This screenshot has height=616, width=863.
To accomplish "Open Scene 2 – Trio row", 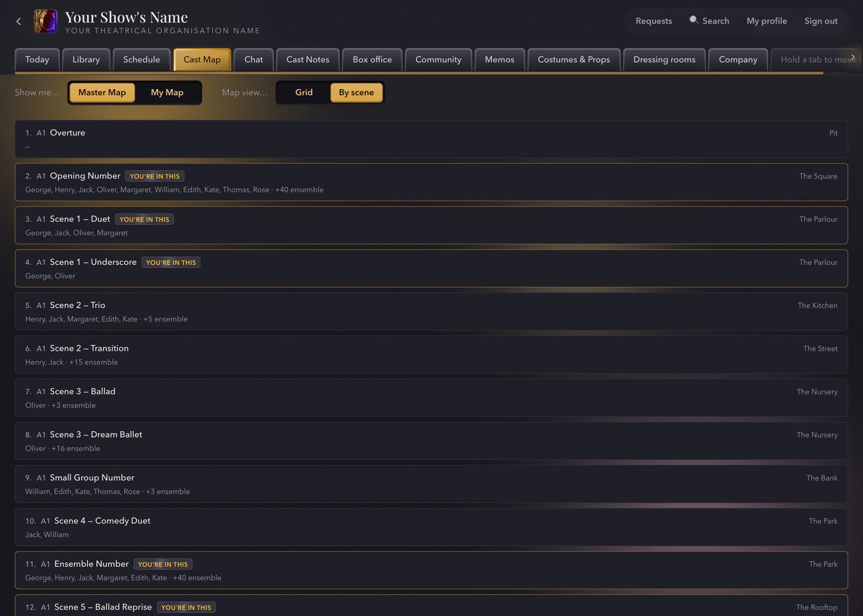I will click(x=431, y=311).
